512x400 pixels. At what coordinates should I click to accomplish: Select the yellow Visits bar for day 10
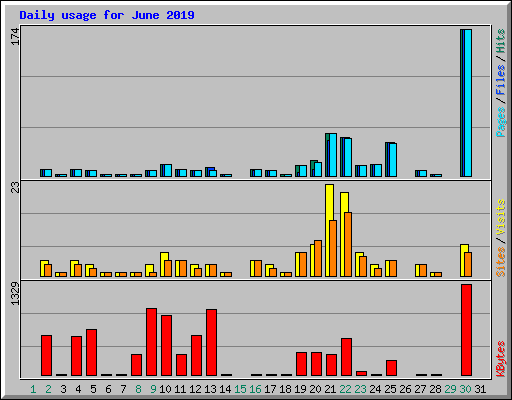click(x=164, y=265)
